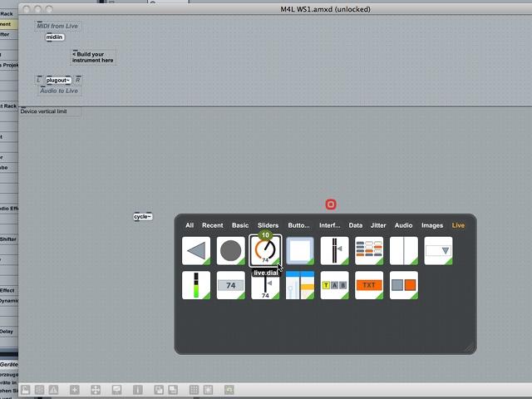
Task: Toggle the grid icon in bottom toolbar
Action: [x=194, y=390]
